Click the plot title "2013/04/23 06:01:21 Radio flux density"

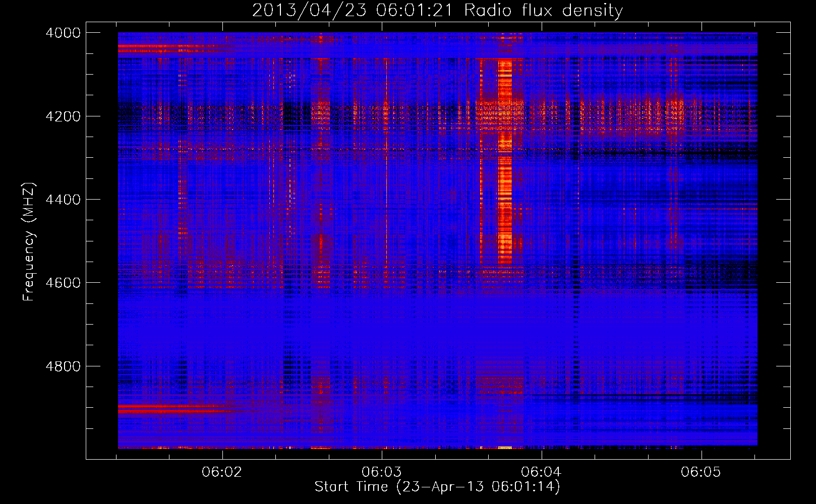[437, 11]
